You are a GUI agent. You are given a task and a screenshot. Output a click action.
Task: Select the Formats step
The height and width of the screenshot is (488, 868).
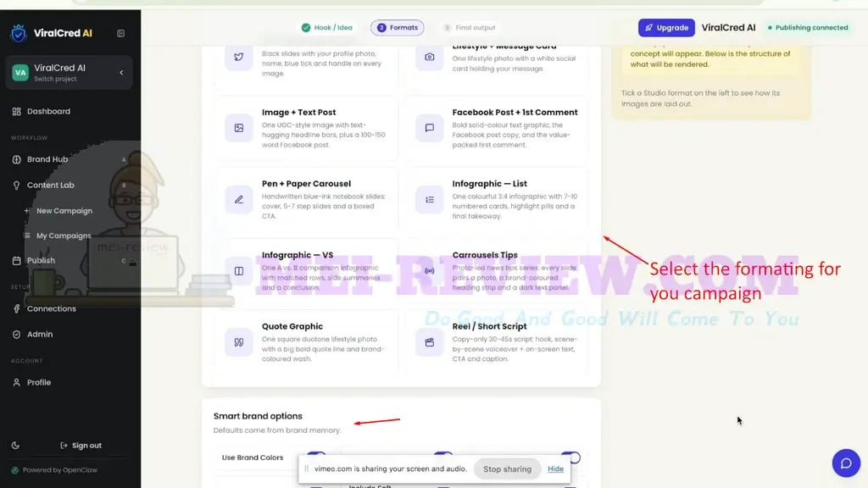click(398, 28)
